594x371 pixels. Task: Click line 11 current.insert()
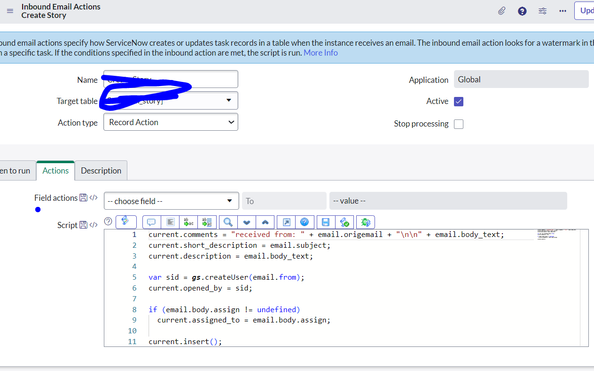click(185, 341)
